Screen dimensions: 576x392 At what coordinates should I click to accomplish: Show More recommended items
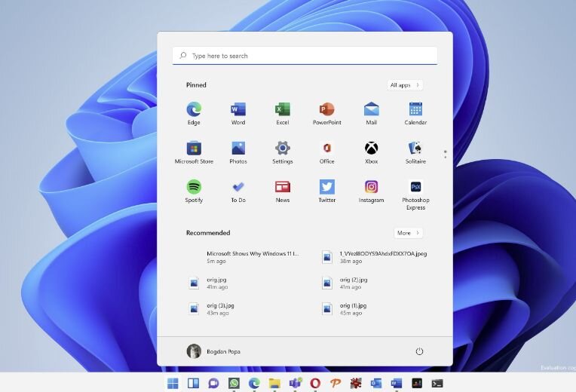[x=408, y=233]
